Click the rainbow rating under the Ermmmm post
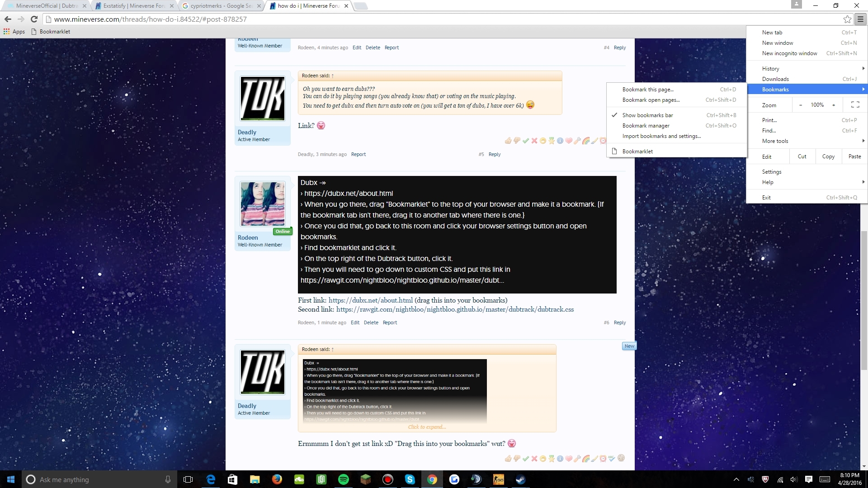The image size is (868, 488). [586, 458]
